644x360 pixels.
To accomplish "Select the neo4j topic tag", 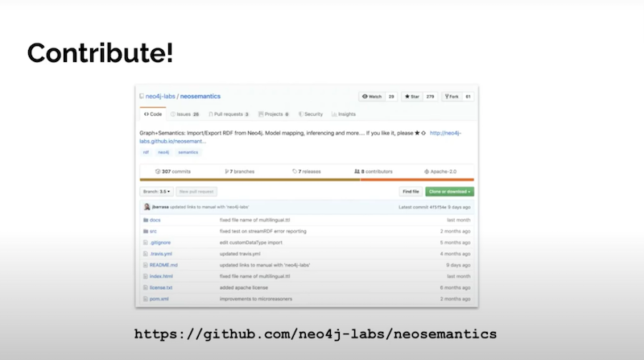I will point(163,152).
